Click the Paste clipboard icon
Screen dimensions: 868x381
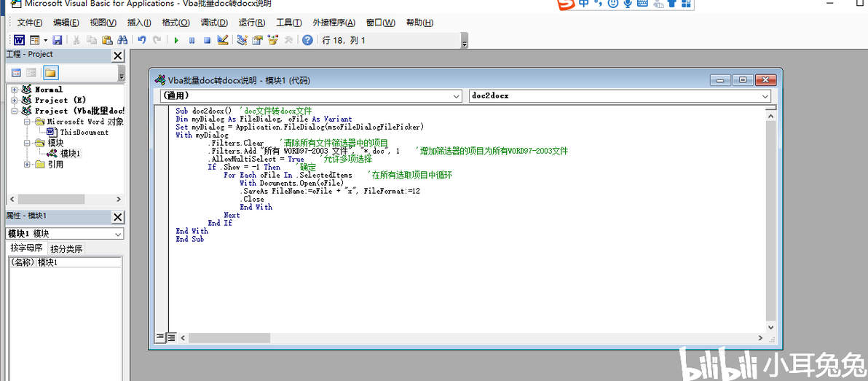coord(107,40)
